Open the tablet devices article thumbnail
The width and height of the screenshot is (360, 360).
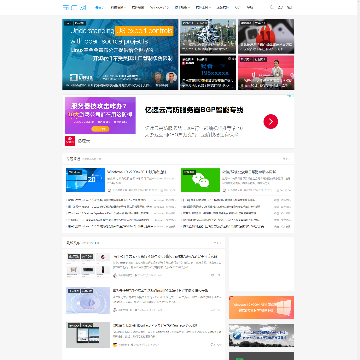tap(88, 335)
